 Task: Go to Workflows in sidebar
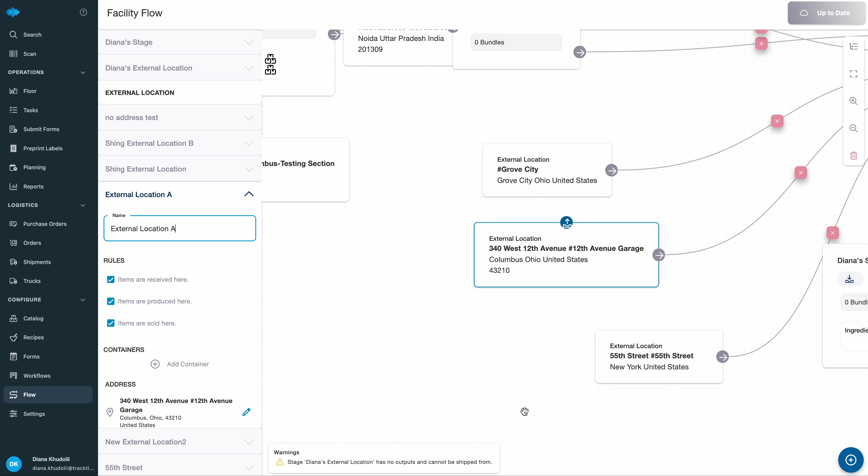point(37,375)
